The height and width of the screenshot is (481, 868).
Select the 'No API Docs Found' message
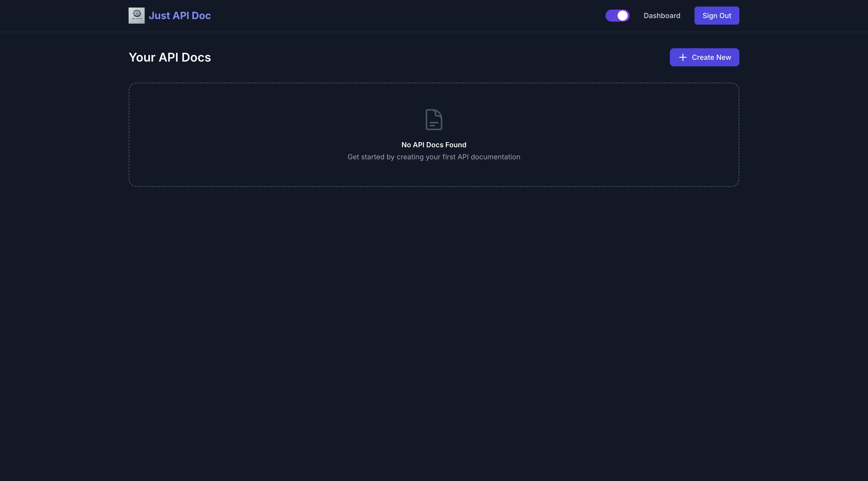[x=434, y=145]
